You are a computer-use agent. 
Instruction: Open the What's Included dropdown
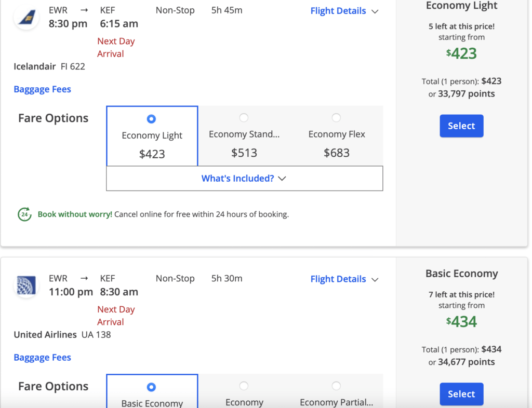pos(244,178)
